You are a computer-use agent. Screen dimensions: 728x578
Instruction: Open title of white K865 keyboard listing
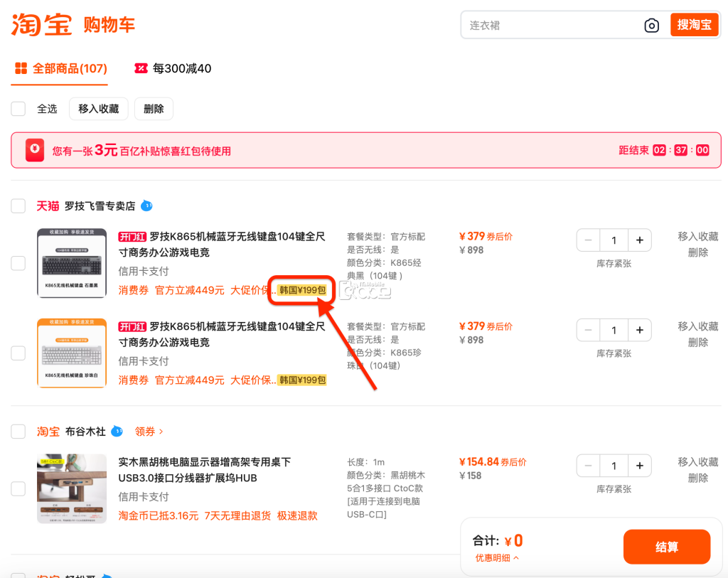click(222, 335)
